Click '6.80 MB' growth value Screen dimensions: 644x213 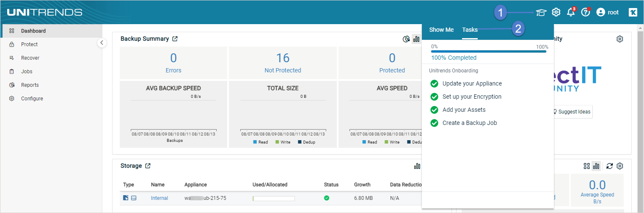point(364,198)
